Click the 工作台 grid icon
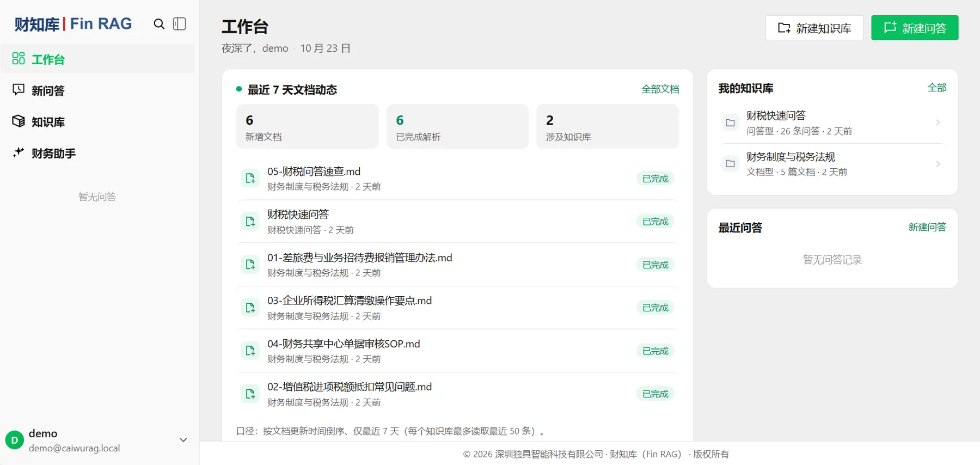The height and width of the screenshot is (465, 980). 19,59
